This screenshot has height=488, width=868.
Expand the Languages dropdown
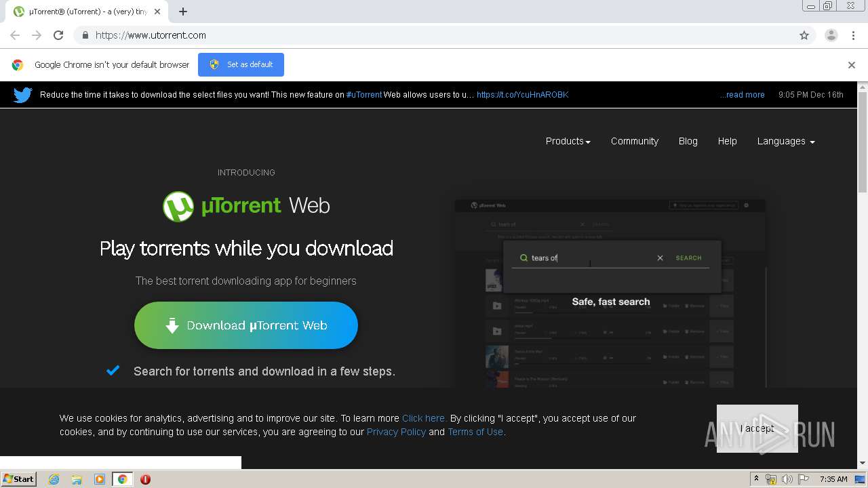tap(786, 141)
